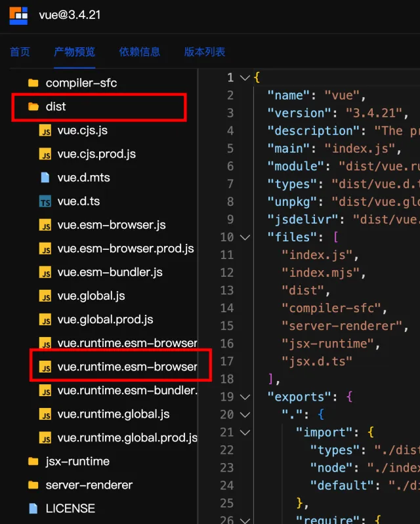Click the JS icon of vue.runtime.esm-bundler
The height and width of the screenshot is (524, 420).
pos(45,391)
